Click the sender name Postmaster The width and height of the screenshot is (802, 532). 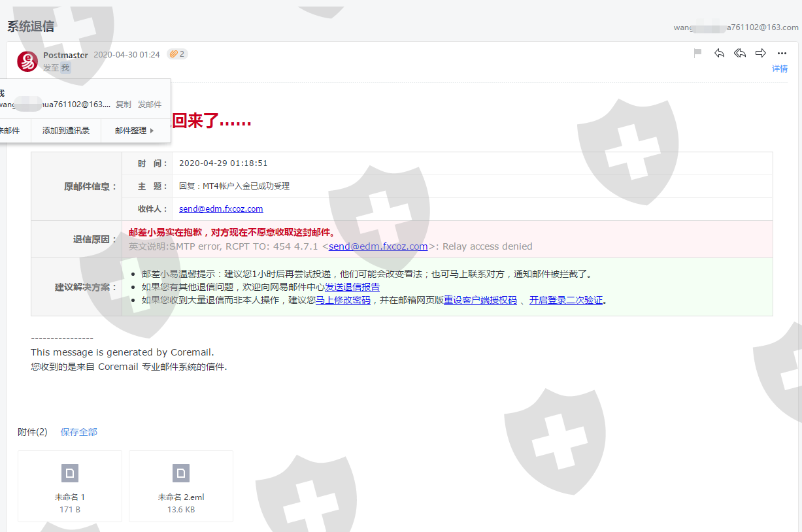65,55
